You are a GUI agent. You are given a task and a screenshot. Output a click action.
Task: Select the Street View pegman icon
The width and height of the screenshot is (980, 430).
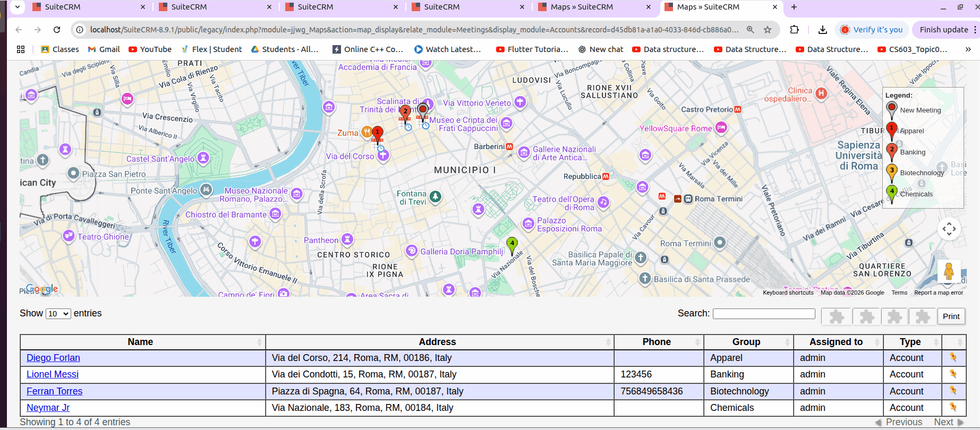tap(949, 272)
